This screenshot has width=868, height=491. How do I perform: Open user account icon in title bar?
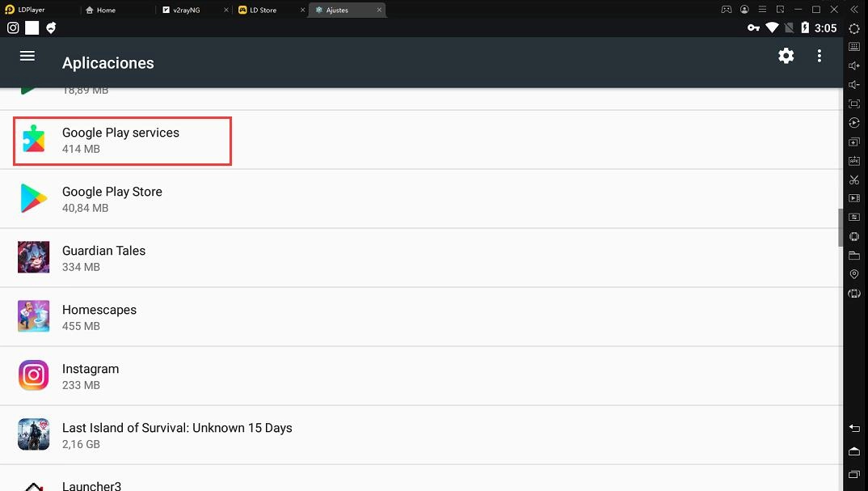point(744,10)
